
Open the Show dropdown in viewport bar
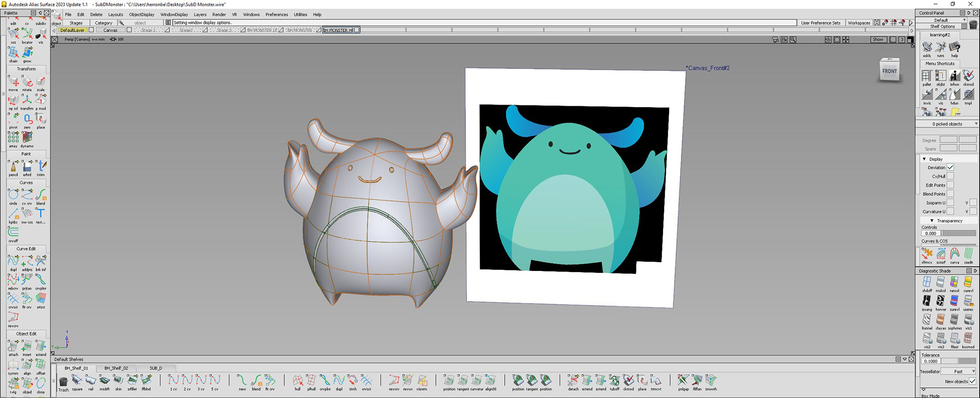click(x=878, y=39)
